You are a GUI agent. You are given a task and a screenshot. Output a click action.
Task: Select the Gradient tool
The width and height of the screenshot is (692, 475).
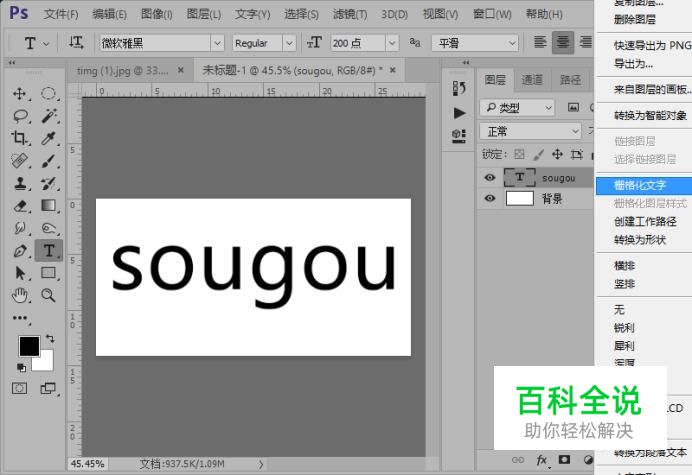tap(49, 206)
